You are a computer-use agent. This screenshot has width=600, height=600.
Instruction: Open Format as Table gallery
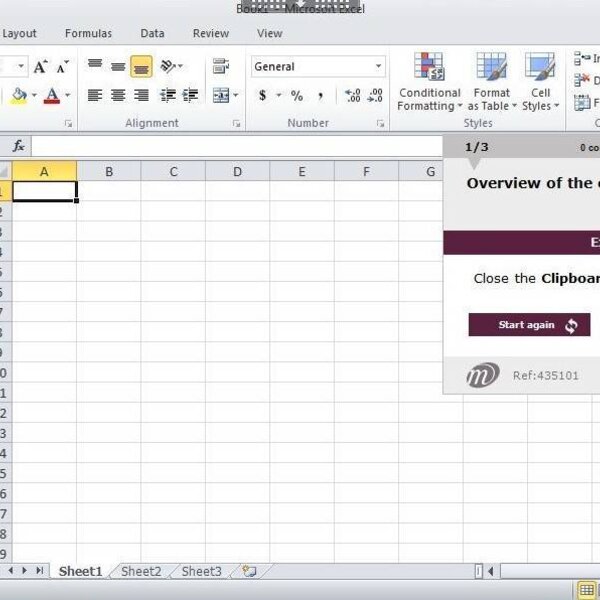[492, 82]
